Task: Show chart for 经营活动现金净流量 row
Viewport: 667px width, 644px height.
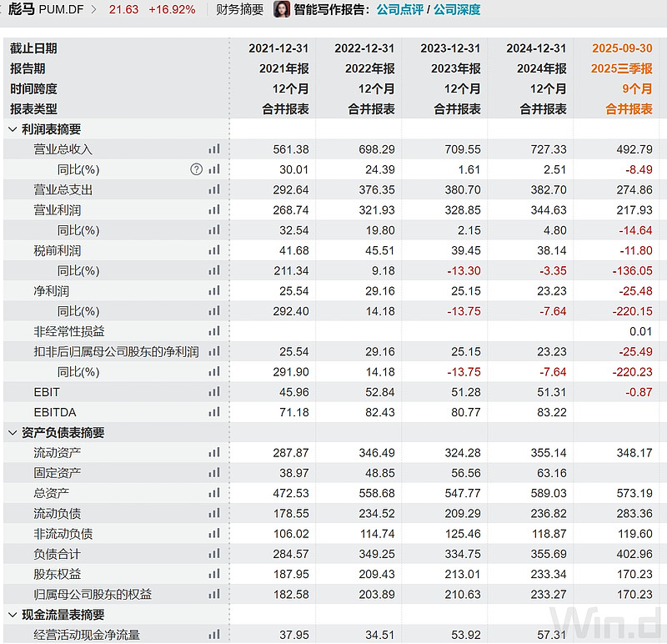Action: pyautogui.click(x=214, y=635)
